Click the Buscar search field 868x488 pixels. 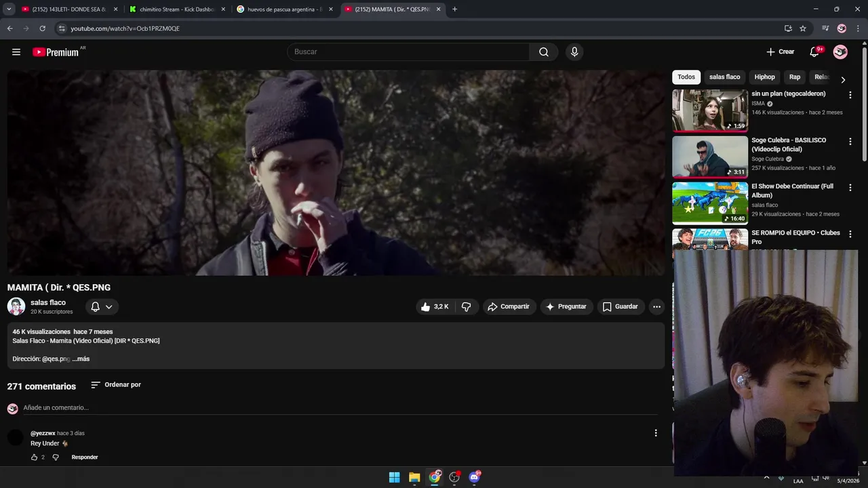(408, 52)
